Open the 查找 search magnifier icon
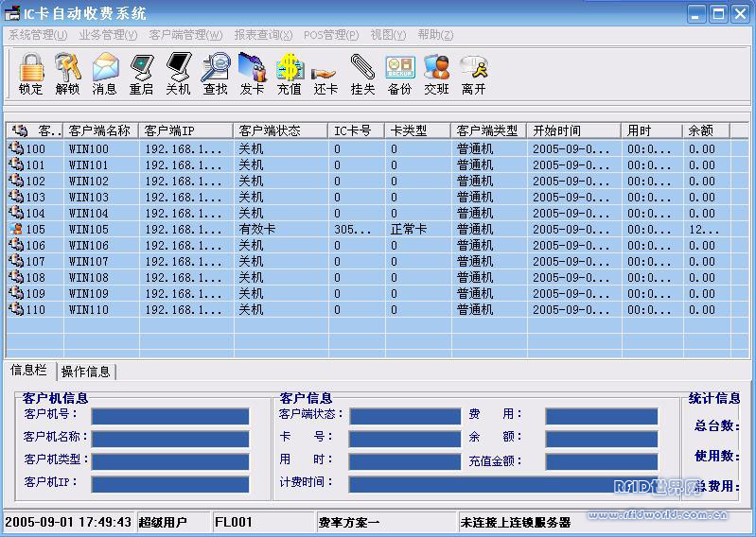Image resolution: width=756 pixels, height=537 pixels. (215, 67)
